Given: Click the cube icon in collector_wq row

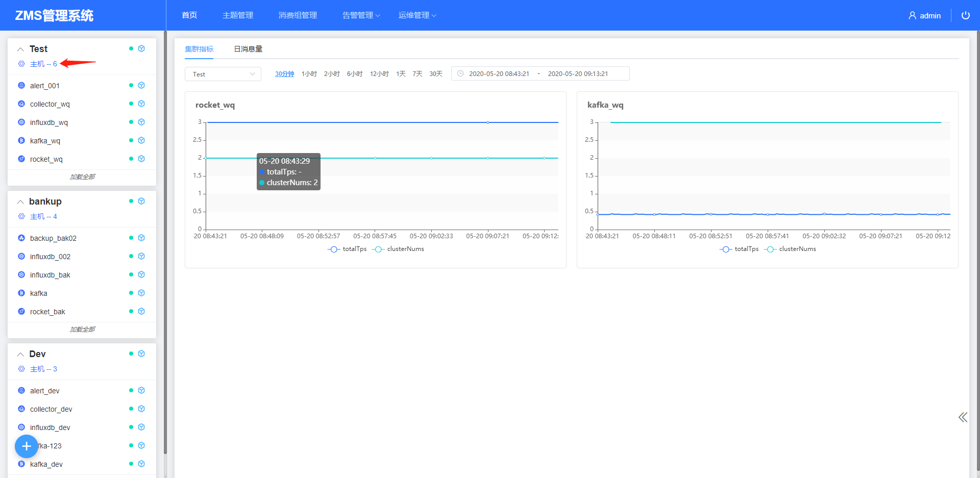Looking at the screenshot, I should point(142,104).
